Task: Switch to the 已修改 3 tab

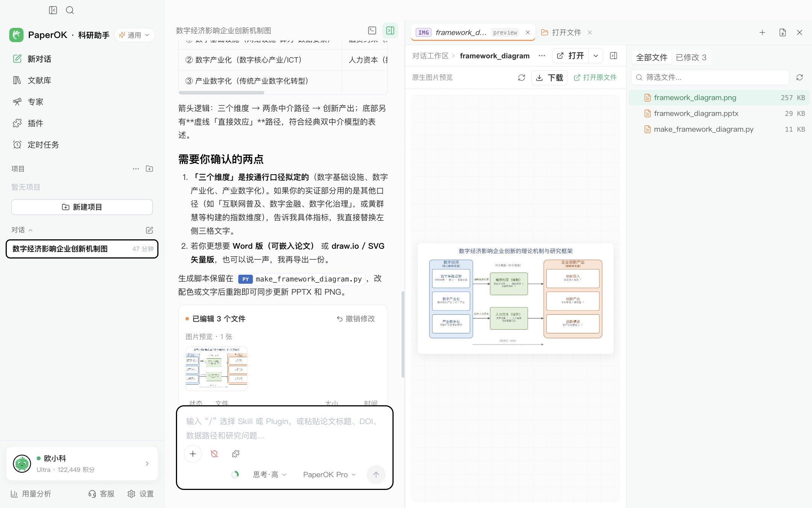Action: tap(691, 57)
